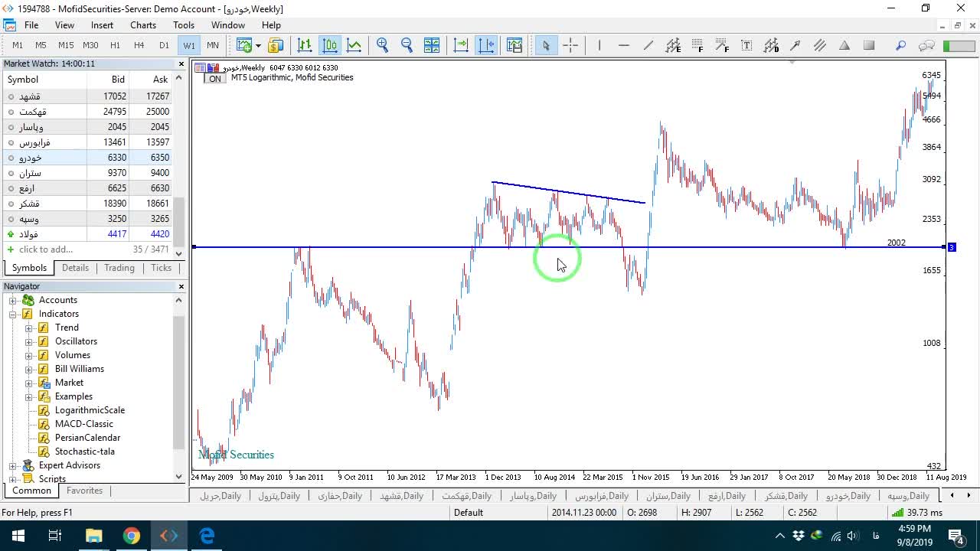The width and height of the screenshot is (980, 551).
Task: Select the arrow drawing tool
Action: click(795, 45)
